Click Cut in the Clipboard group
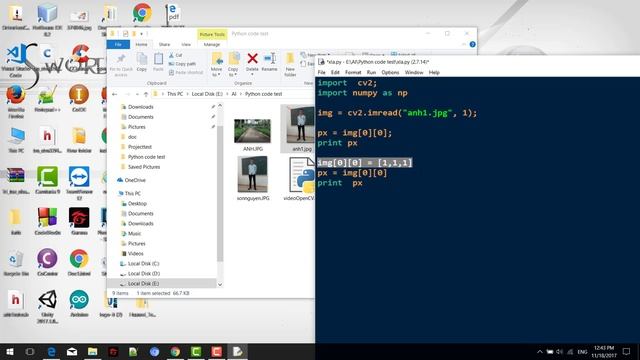Screen dimensions: 640x360 point(176,55)
